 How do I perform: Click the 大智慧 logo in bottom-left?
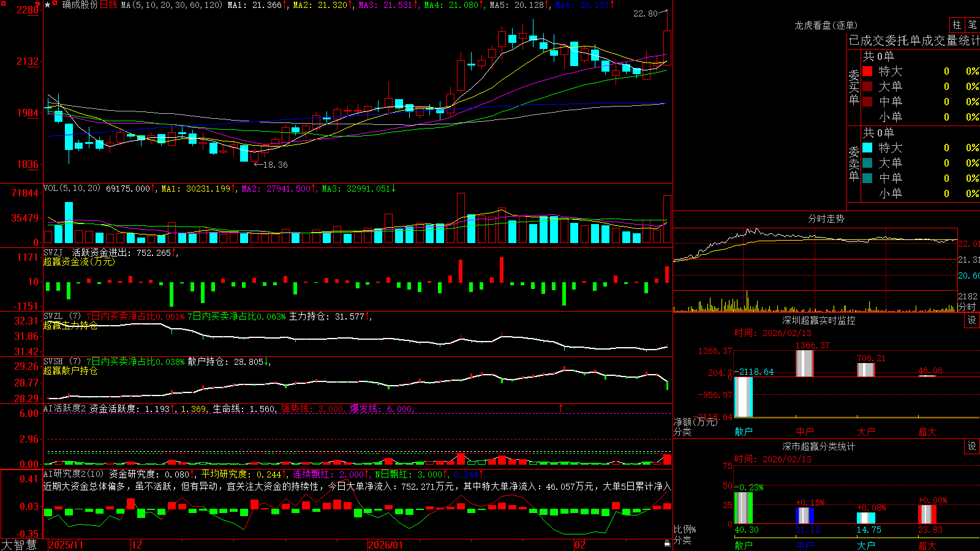point(19,544)
